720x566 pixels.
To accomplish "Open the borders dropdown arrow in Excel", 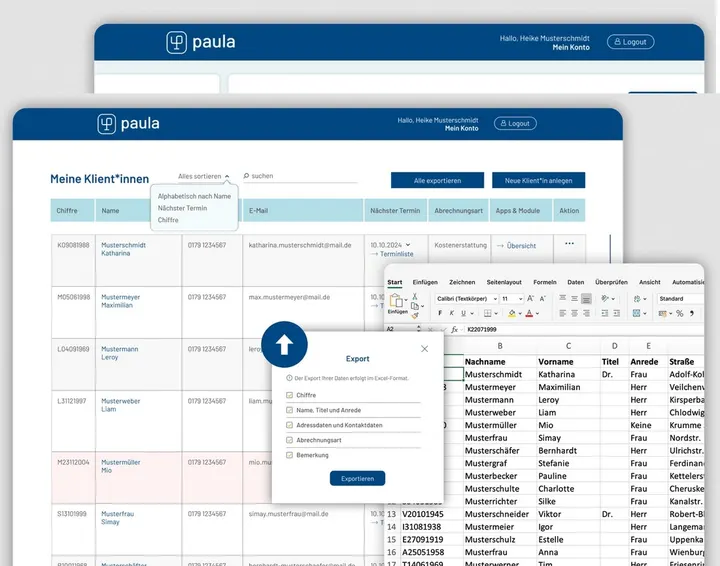I will pos(496,314).
